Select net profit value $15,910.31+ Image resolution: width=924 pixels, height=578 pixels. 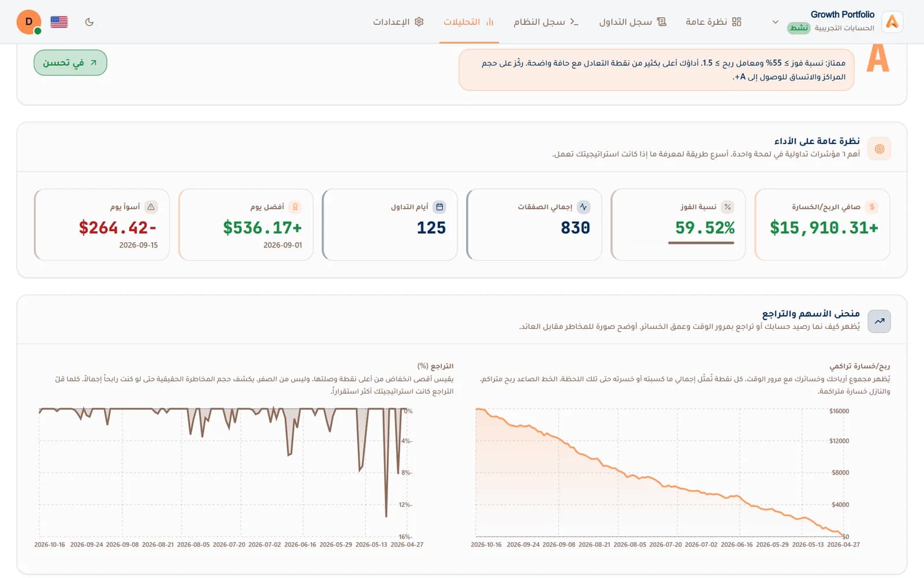coord(824,228)
